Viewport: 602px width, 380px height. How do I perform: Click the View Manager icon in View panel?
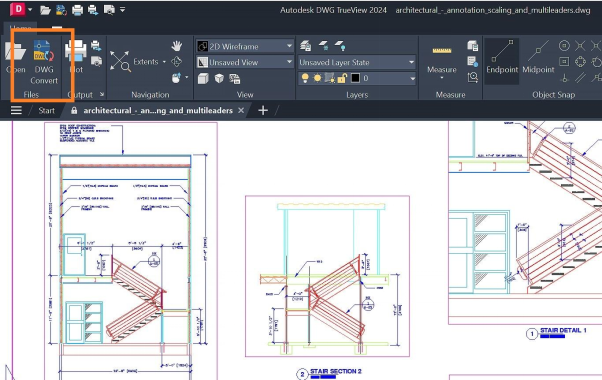click(235, 79)
